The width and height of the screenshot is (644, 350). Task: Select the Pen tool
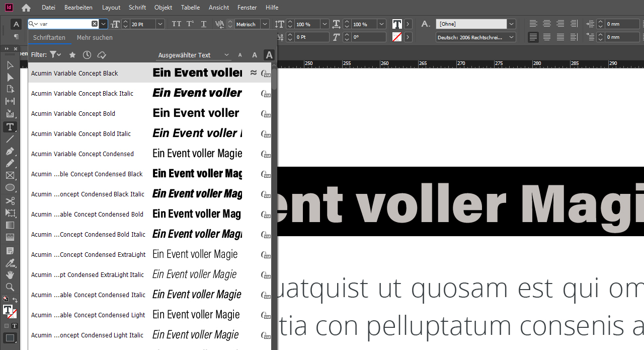click(x=10, y=151)
